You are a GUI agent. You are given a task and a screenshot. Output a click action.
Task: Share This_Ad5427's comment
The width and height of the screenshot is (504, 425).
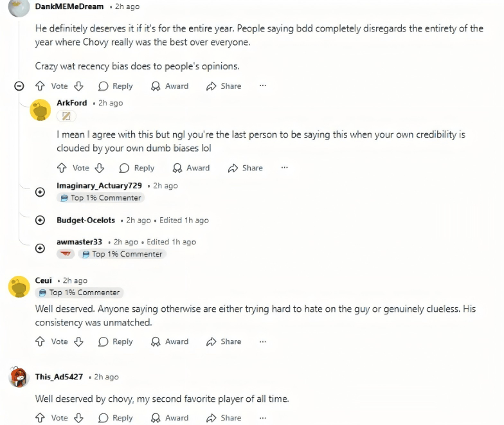[x=224, y=417]
